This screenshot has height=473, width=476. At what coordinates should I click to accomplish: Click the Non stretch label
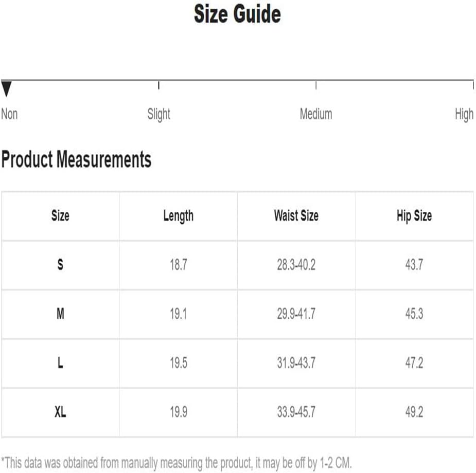9,114
